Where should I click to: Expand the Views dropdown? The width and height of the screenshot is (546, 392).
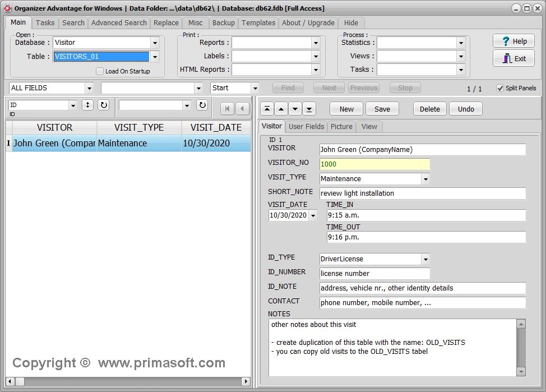coord(461,56)
